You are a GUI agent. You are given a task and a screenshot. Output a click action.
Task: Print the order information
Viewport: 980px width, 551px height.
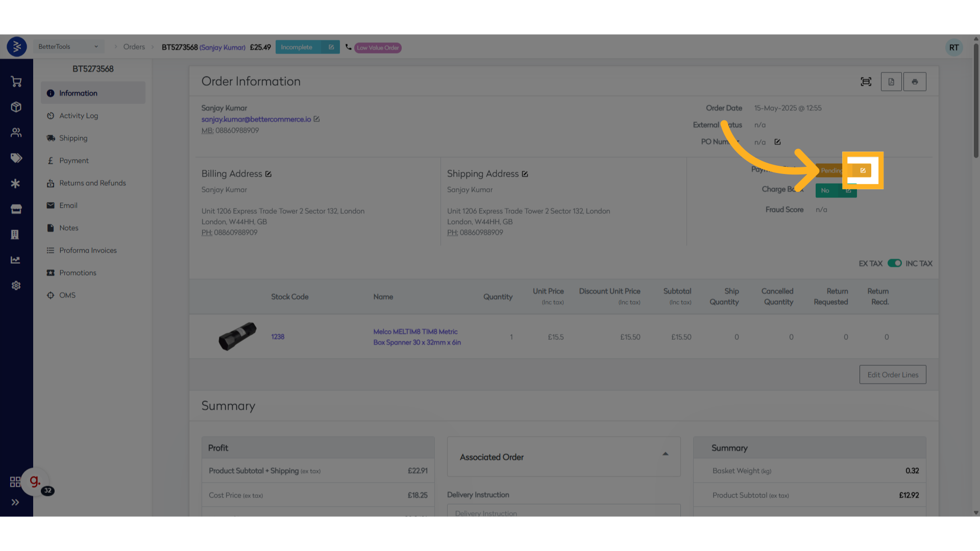pos(915,81)
